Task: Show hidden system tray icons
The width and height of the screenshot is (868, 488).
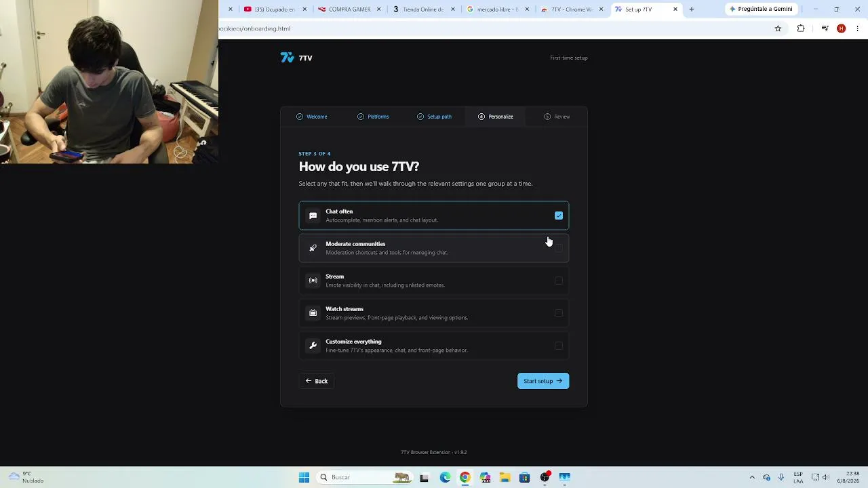Action: pyautogui.click(x=751, y=477)
